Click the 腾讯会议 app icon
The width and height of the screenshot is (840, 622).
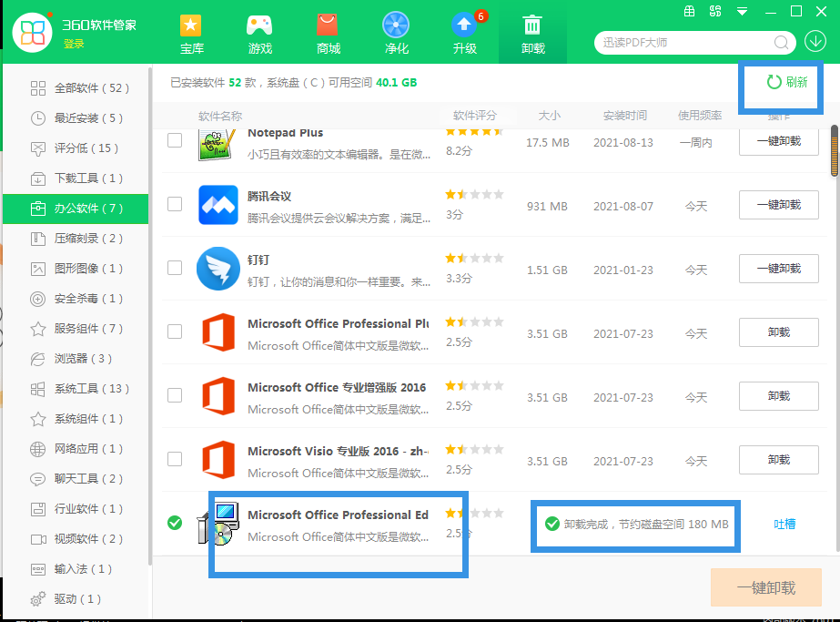coord(218,205)
